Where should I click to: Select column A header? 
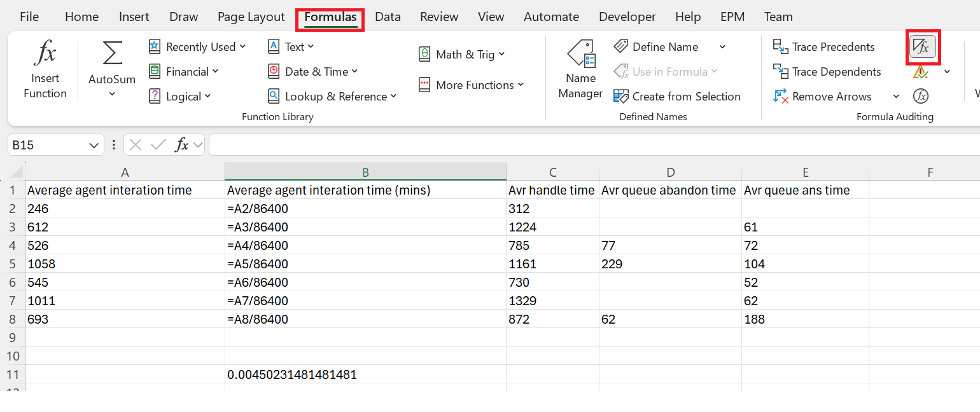(125, 172)
